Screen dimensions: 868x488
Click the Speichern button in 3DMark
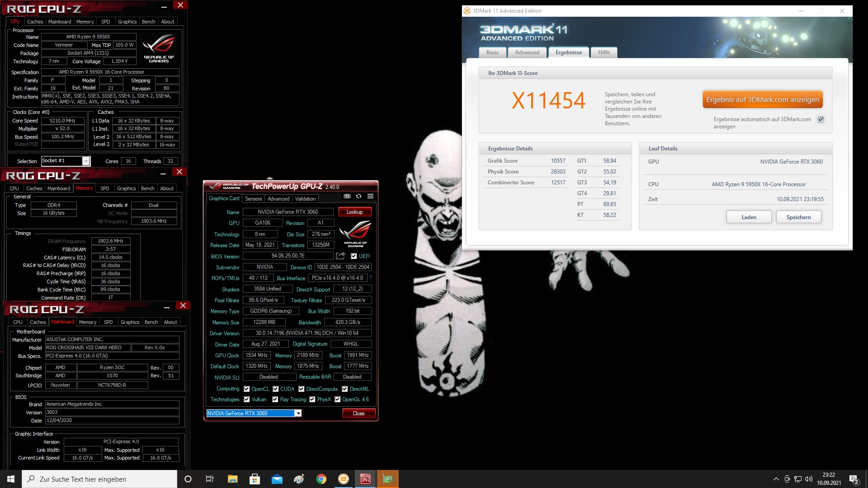(x=798, y=217)
